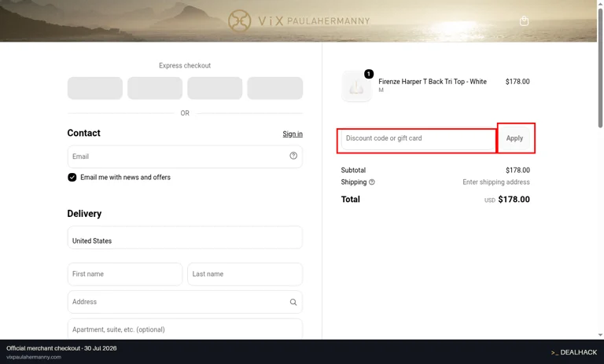
Task: Click the fourth express checkout button
Action: pyautogui.click(x=275, y=88)
